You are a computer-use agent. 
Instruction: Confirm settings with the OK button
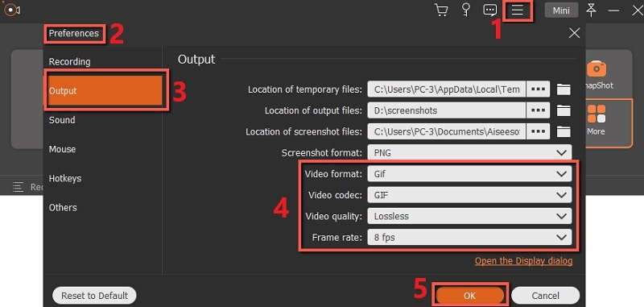469,296
